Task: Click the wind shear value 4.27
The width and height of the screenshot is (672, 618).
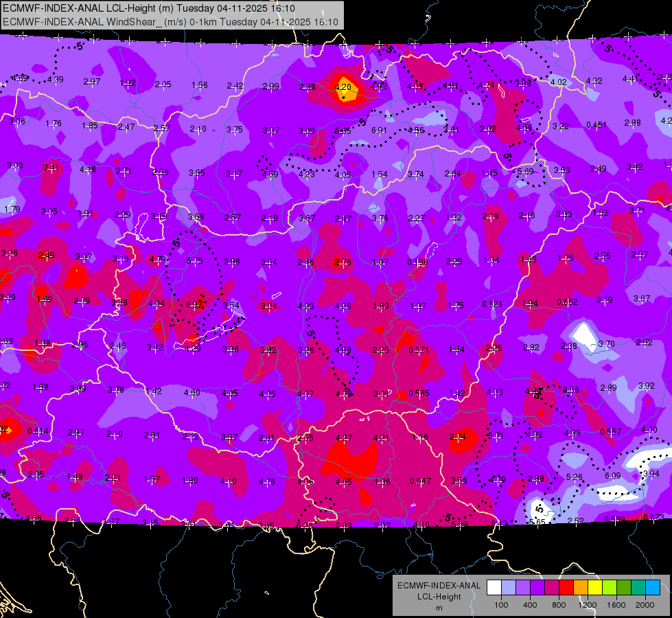Action: (344, 437)
